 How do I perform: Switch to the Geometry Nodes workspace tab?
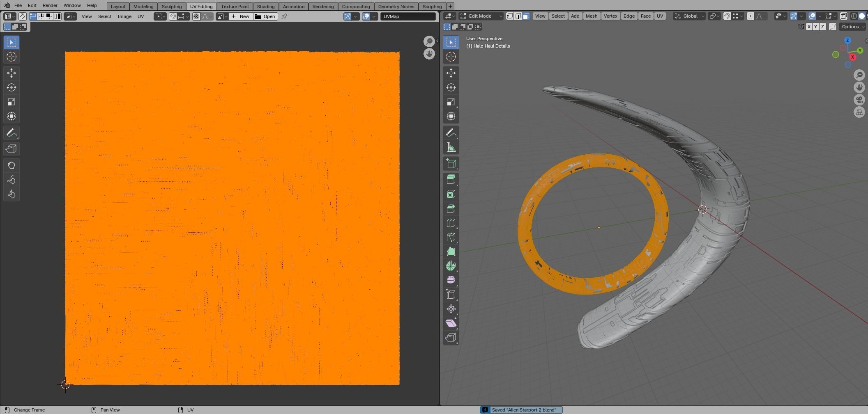(x=396, y=6)
